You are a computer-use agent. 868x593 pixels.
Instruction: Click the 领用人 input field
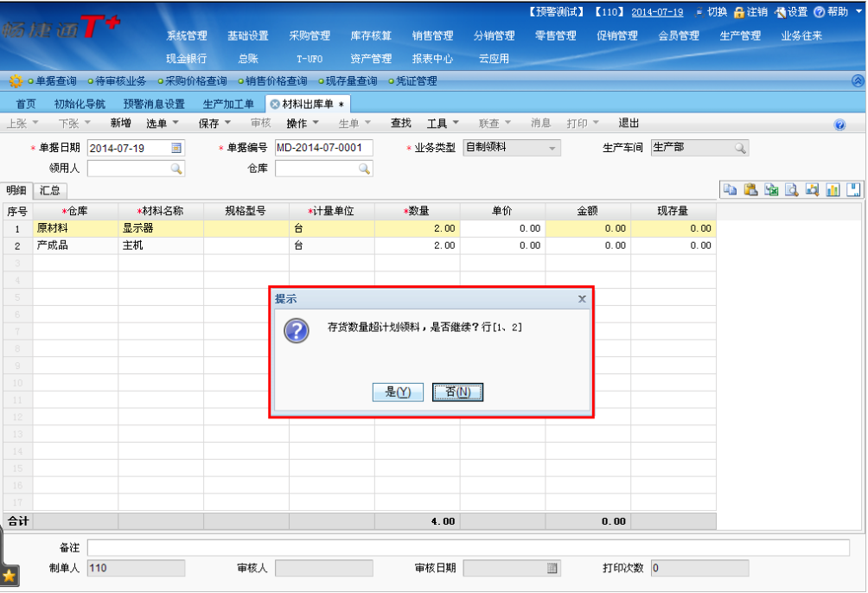point(137,169)
